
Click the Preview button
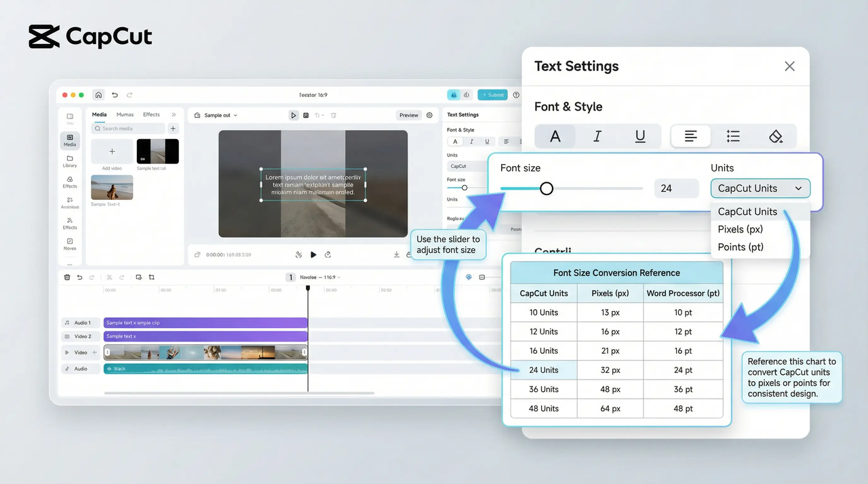coord(409,115)
